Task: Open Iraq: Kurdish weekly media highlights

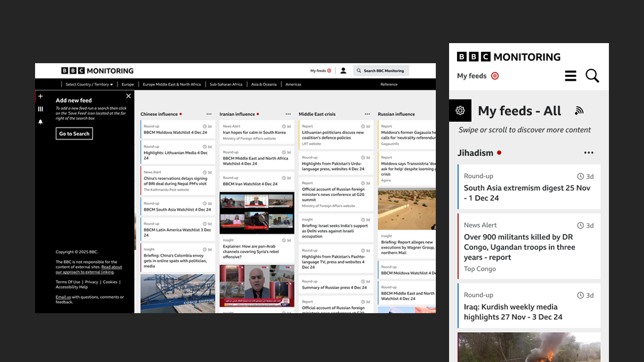Action: 513,312
